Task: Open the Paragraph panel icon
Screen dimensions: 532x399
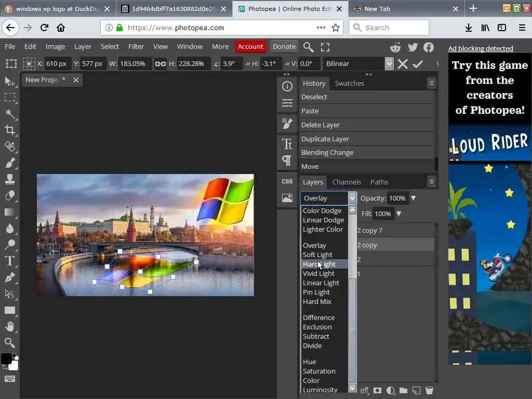Action: tap(287, 160)
